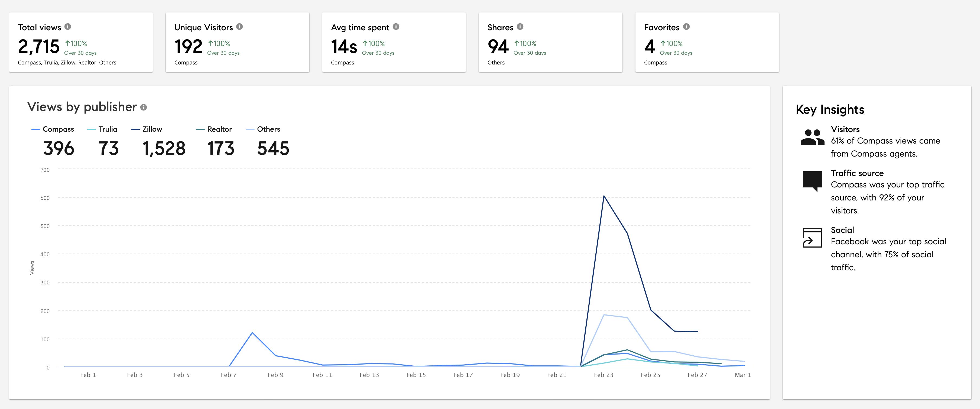Hide the Others line via legend

coord(268,129)
